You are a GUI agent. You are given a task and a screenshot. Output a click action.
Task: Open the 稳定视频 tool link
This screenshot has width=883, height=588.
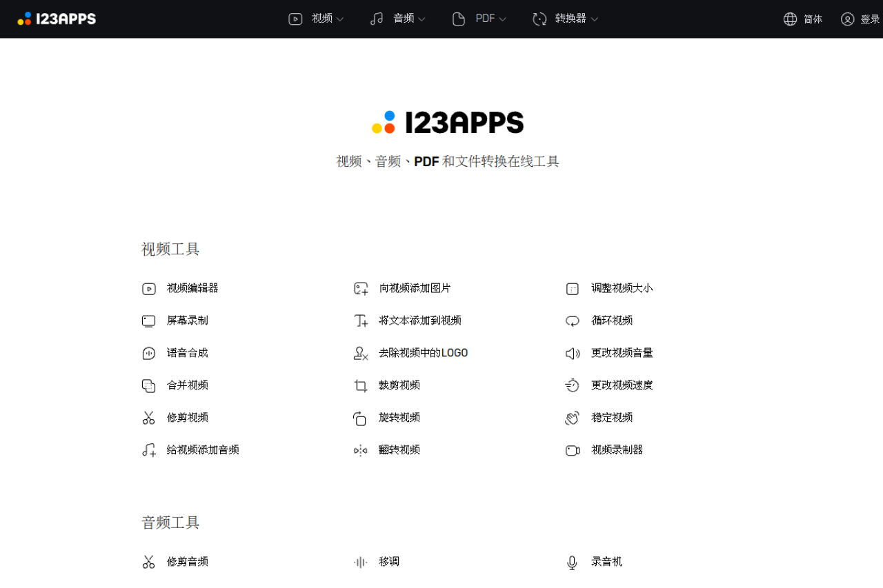tap(612, 418)
